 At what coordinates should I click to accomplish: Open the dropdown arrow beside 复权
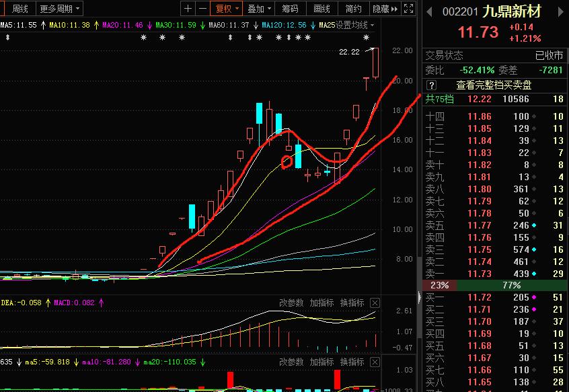tap(237, 8)
